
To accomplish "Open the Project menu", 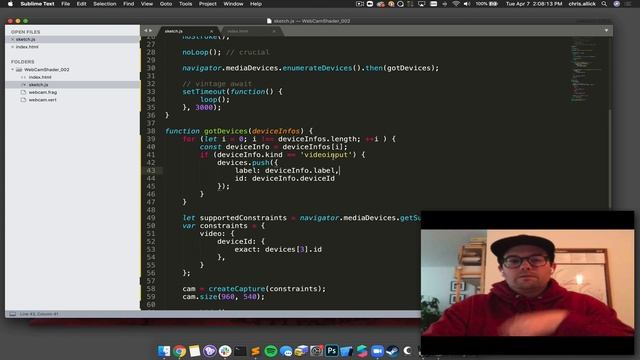I will point(207,4).
